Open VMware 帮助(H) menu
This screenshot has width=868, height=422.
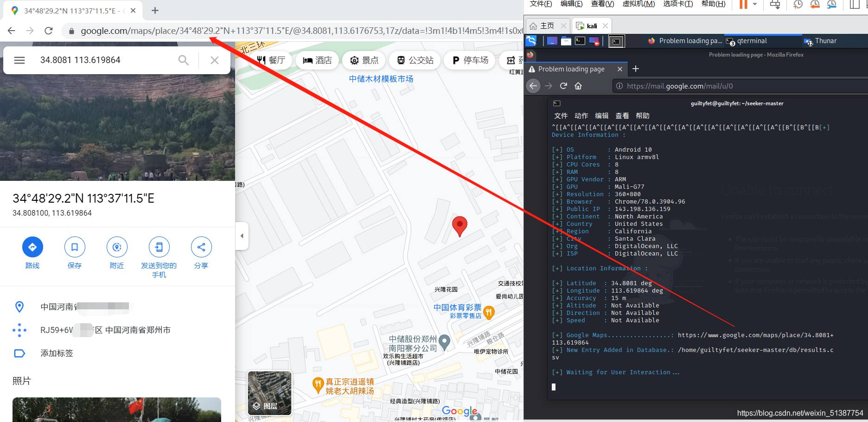713,4
